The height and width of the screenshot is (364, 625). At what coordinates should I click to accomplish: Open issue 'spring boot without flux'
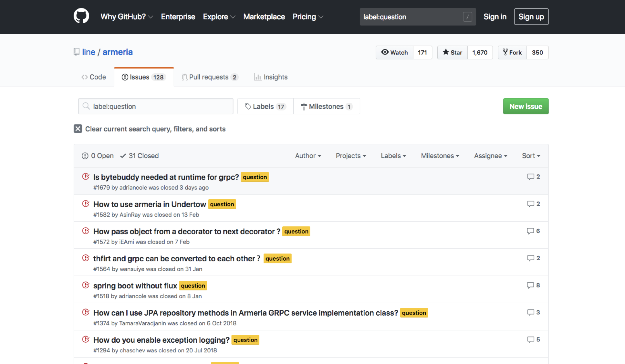tap(135, 286)
